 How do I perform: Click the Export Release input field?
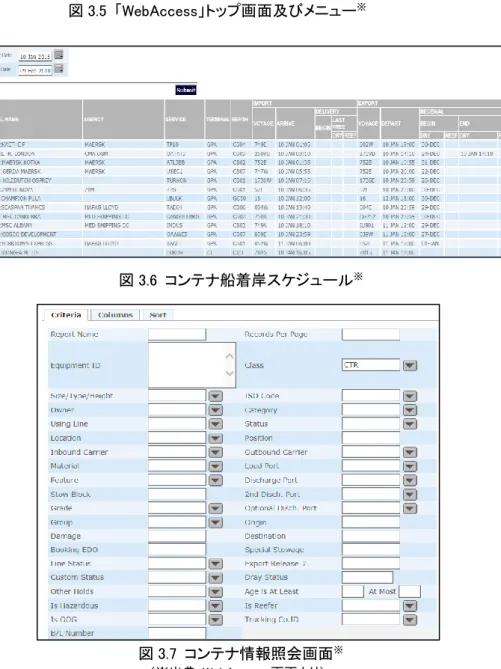(x=370, y=564)
